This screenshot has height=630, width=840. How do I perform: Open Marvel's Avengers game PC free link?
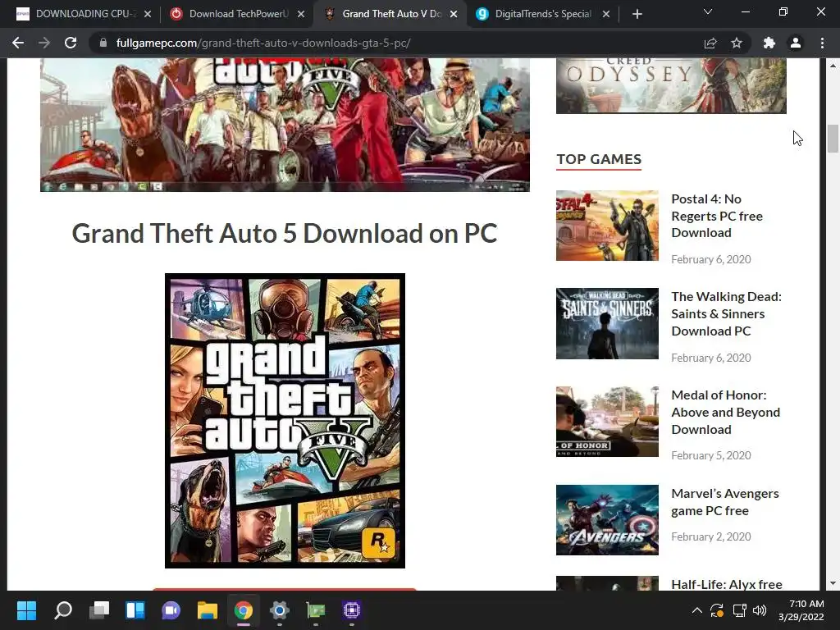(x=725, y=502)
